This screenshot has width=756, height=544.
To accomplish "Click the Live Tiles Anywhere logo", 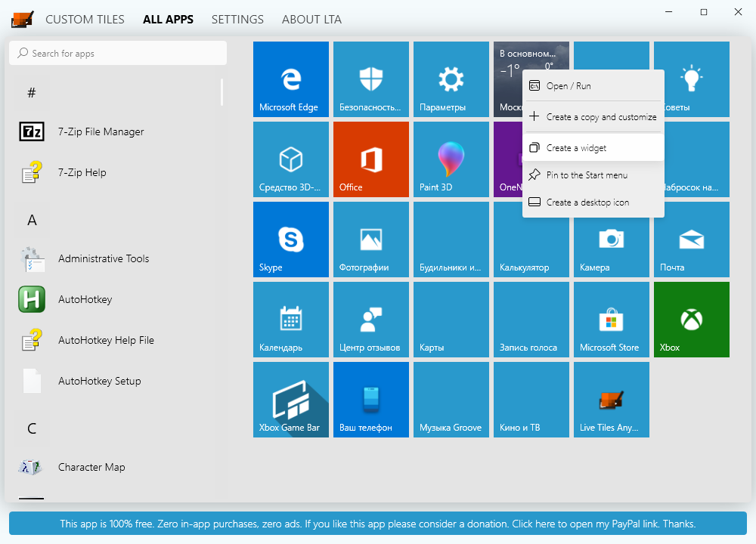I will [23, 19].
